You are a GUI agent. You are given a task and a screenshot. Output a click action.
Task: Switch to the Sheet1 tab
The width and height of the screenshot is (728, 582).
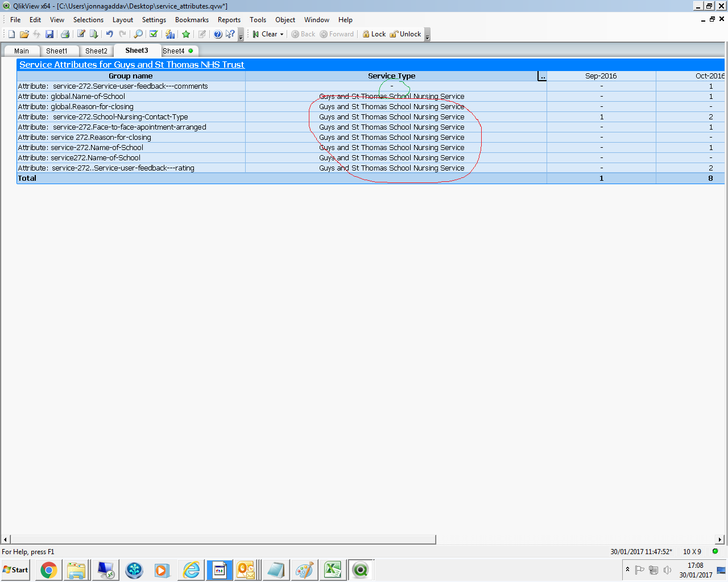[x=57, y=51]
